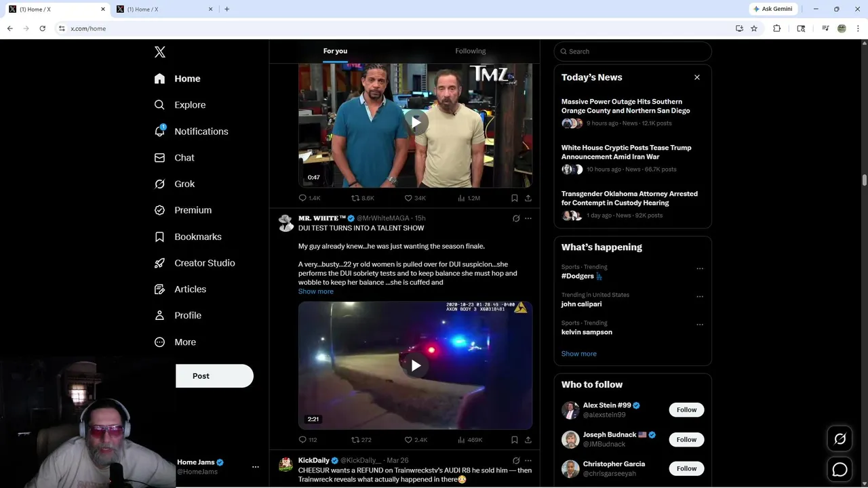
Task: Repost the TMZ video post (8.6K)
Action: pyautogui.click(x=363, y=198)
